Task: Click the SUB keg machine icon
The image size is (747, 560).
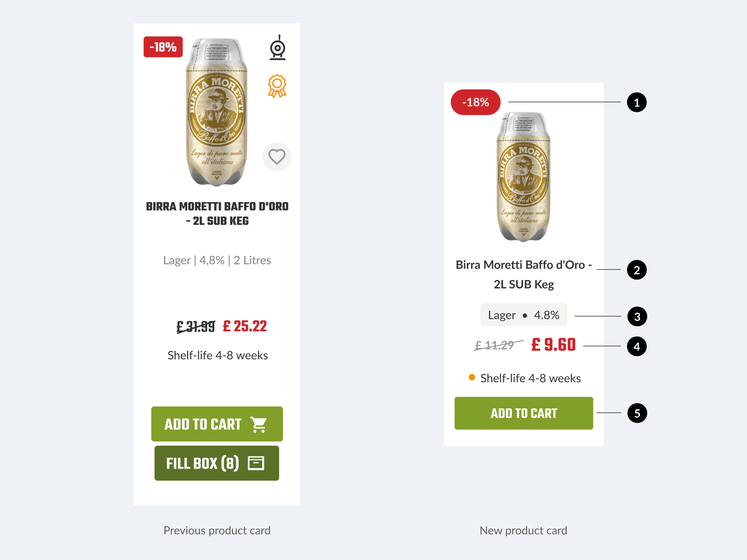Action: [x=277, y=49]
